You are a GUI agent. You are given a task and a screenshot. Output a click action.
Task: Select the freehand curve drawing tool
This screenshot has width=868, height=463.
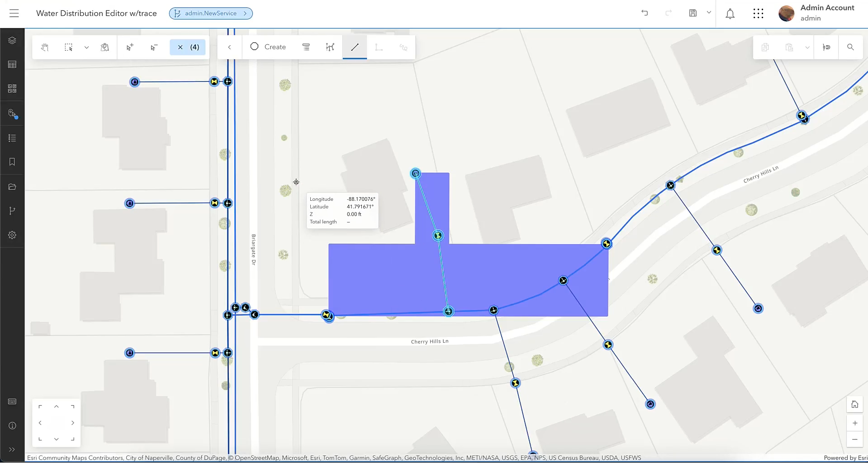click(x=403, y=47)
